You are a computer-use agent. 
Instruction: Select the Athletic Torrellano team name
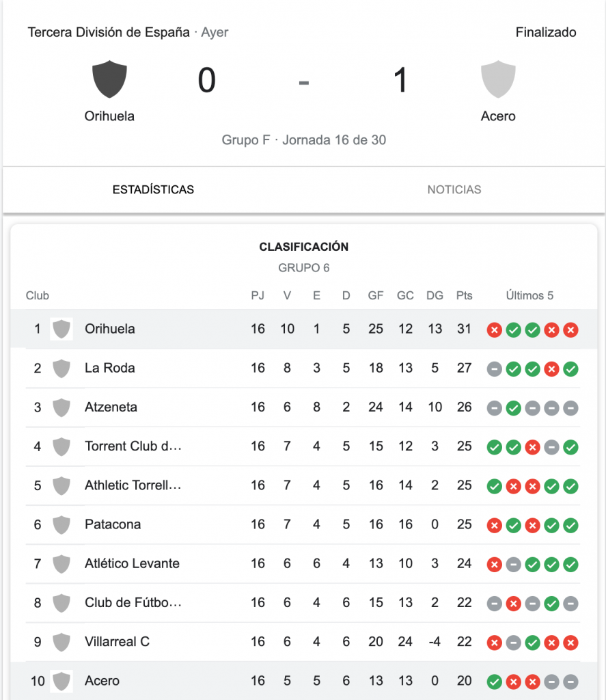pyautogui.click(x=133, y=485)
